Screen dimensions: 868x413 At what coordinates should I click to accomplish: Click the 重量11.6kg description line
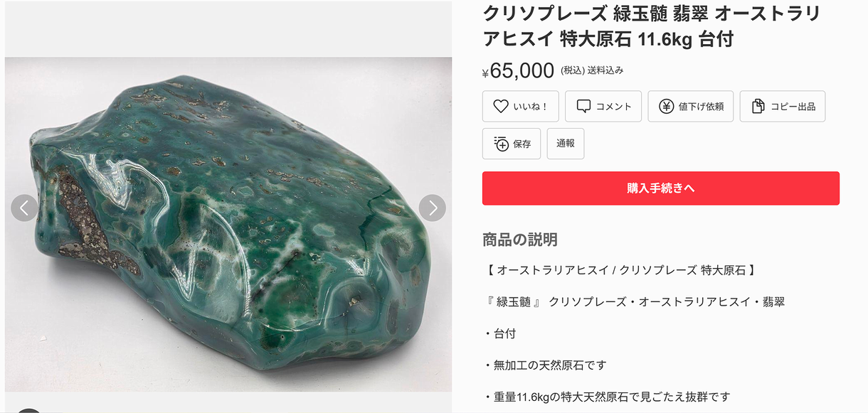[x=607, y=397]
